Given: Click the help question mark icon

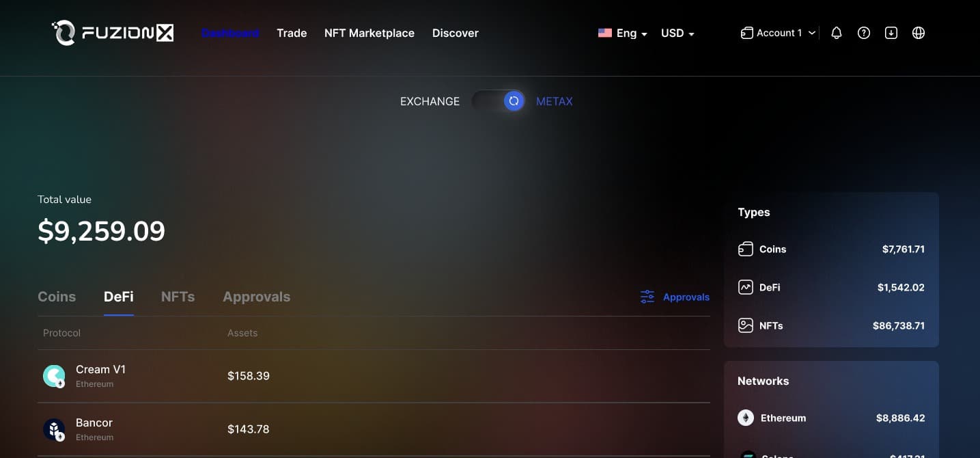Looking at the screenshot, I should tap(863, 33).
